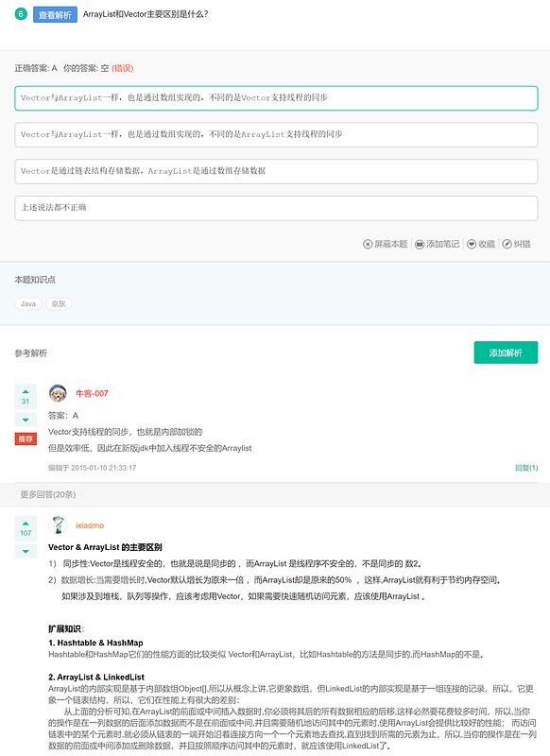Open the ixiaomo username link
Image resolution: width=550 pixels, height=756 pixels.
(90, 525)
